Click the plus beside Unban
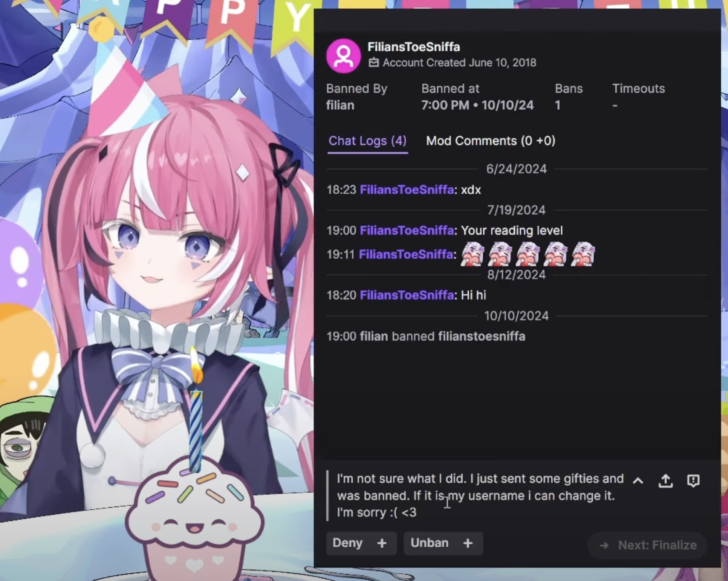The image size is (728, 581). [x=468, y=543]
